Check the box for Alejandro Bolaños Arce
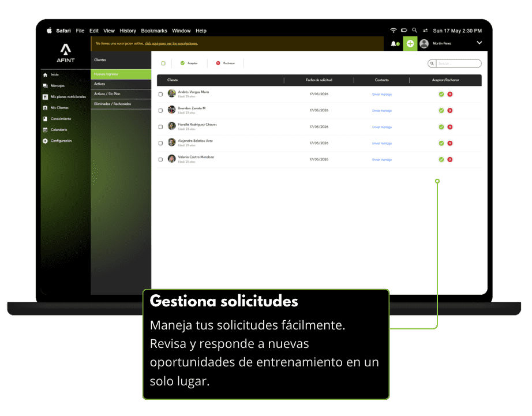The height and width of the screenshot is (416, 532). tap(160, 143)
